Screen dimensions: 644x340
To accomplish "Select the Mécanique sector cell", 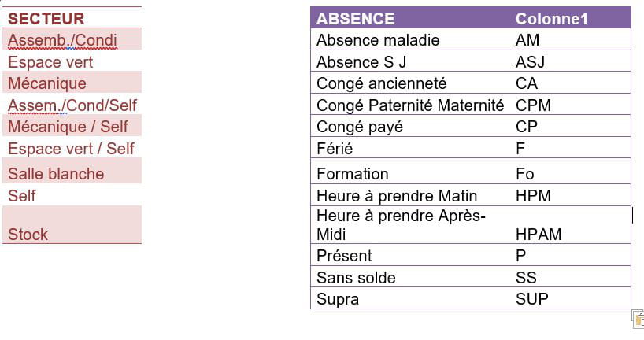I will [72, 82].
